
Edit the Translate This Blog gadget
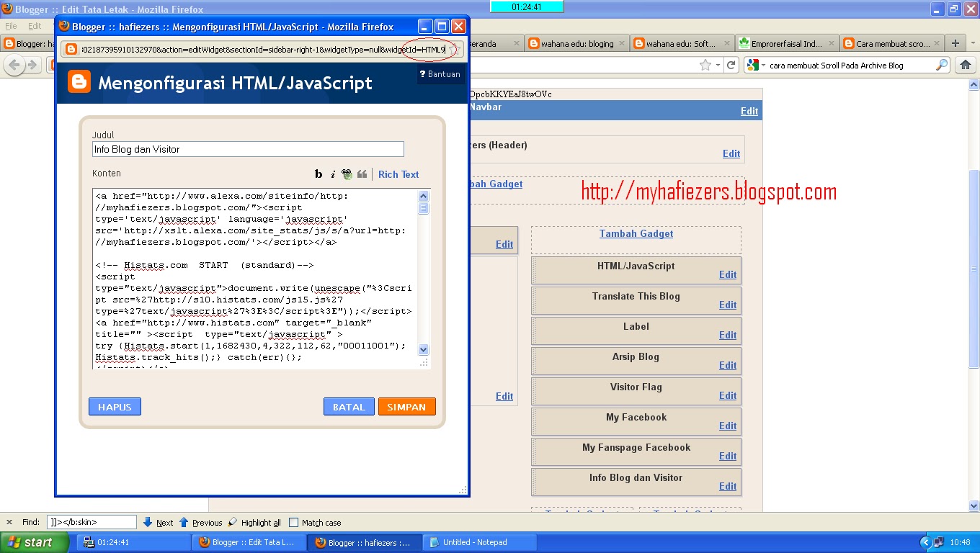(x=728, y=305)
